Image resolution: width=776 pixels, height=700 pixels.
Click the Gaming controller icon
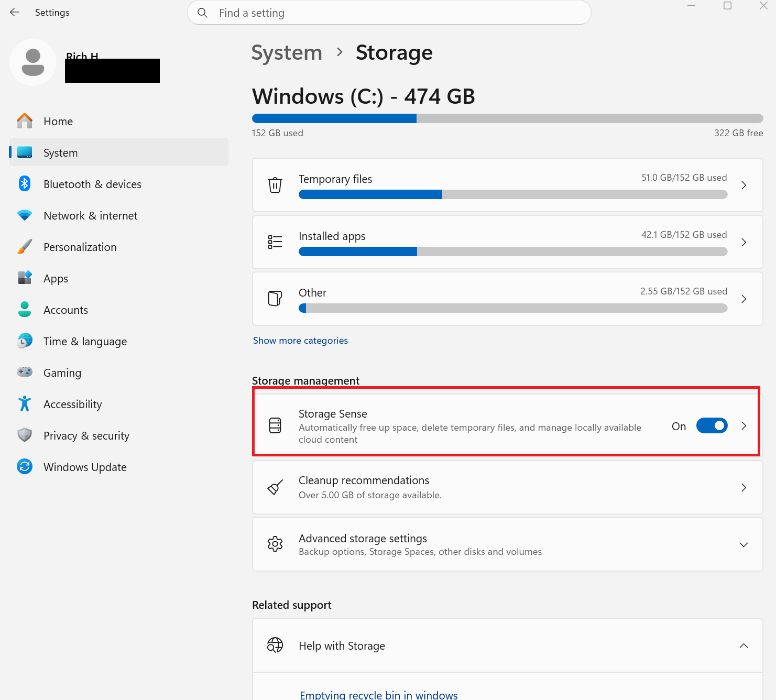(x=25, y=372)
